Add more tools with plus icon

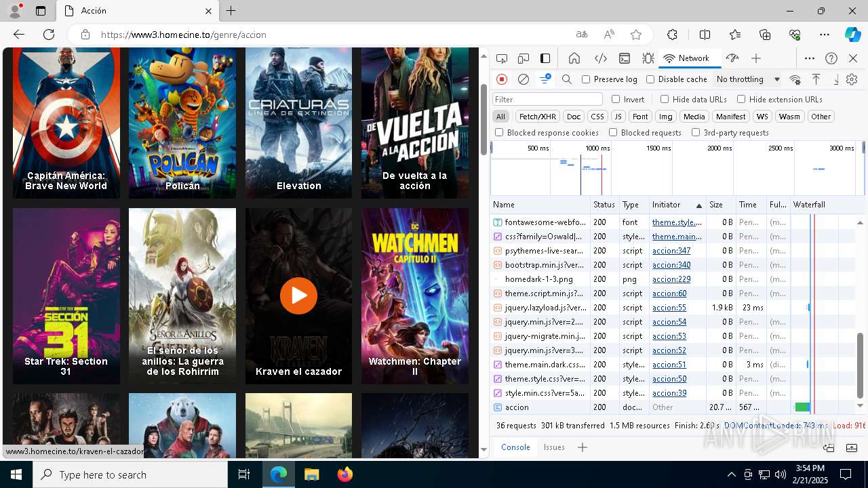pos(756,58)
